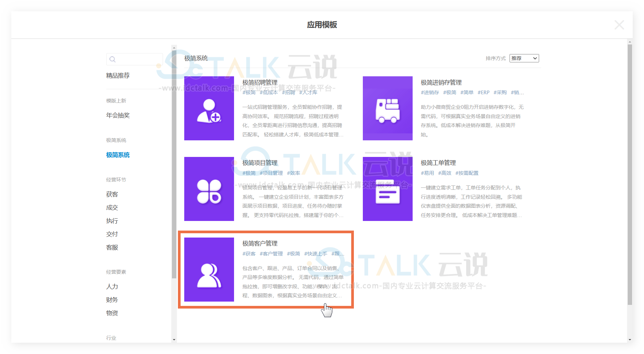The image size is (644, 354).
Task: Click the #易用 tag under 极简工单管理
Action: (427, 173)
